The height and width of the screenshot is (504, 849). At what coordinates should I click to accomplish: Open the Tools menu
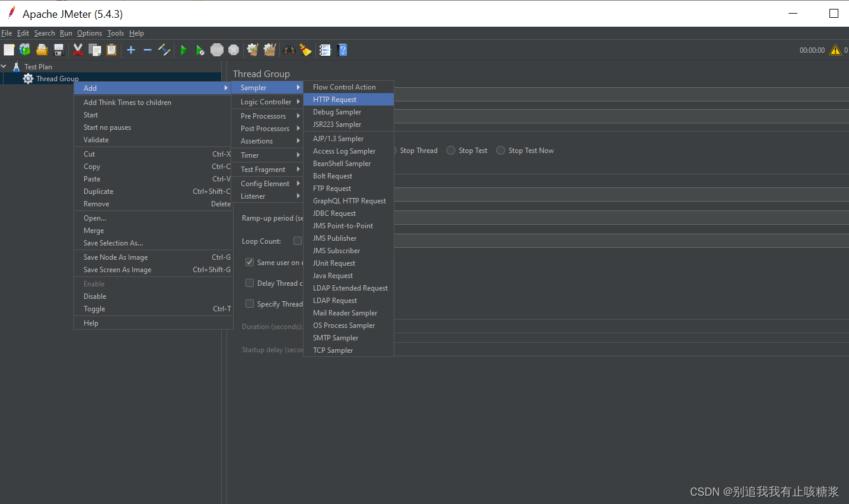point(116,33)
